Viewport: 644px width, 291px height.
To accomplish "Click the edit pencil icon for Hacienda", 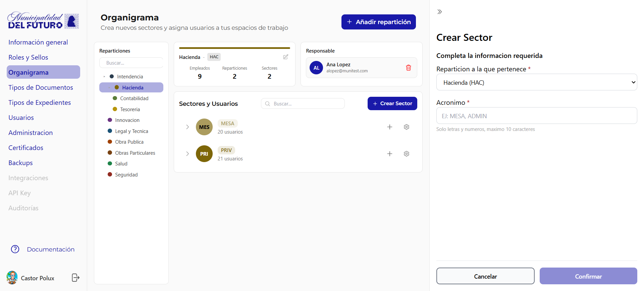I will (285, 57).
